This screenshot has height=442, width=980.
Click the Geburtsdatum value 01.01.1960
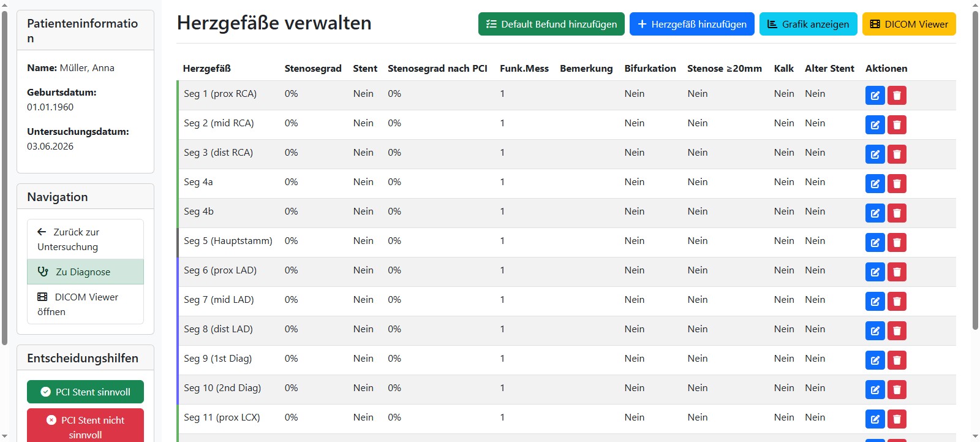tap(50, 107)
